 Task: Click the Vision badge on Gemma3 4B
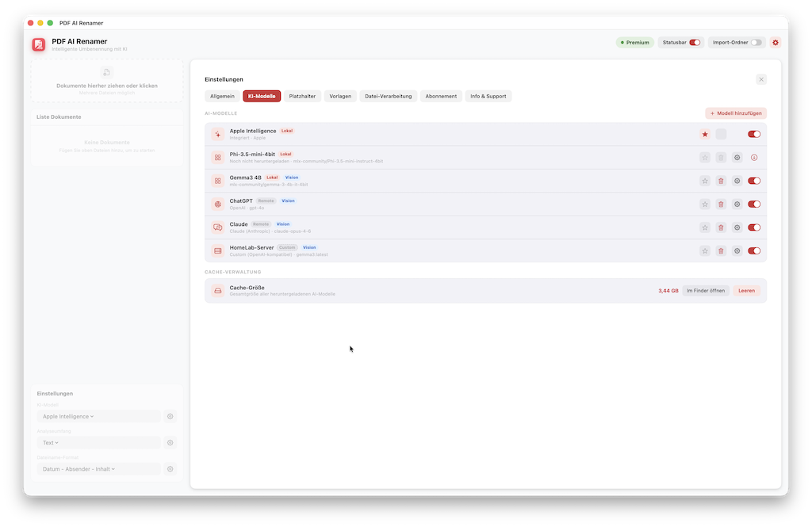[x=292, y=178]
